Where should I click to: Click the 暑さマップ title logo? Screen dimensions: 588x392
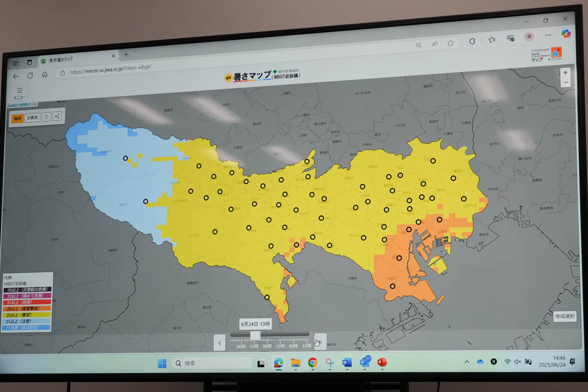[262, 75]
